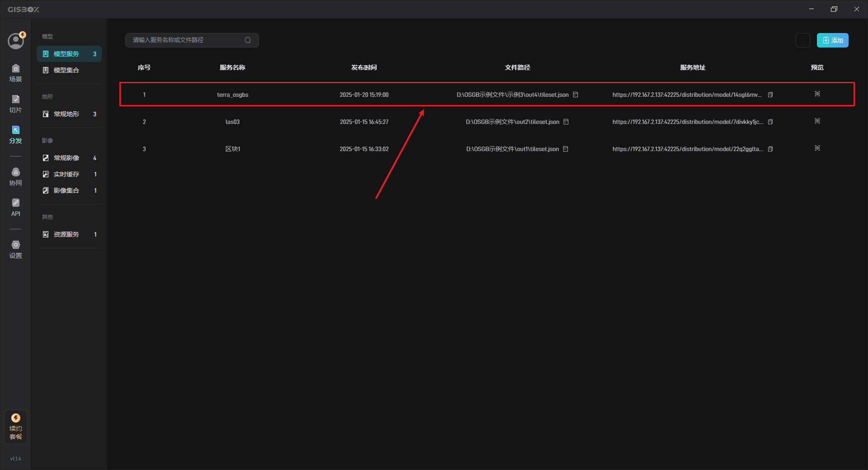Screen dimensions: 868x470
Task: Preview the 区块1 model service
Action: point(817,148)
